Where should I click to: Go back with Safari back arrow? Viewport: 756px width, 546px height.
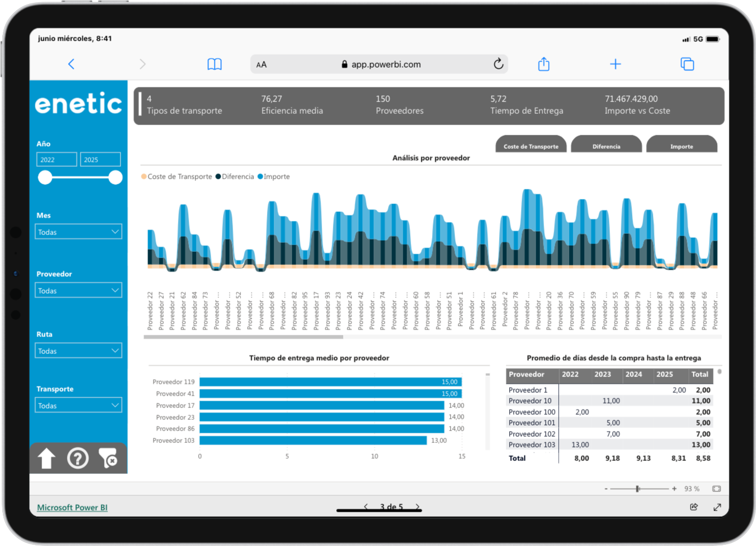71,64
